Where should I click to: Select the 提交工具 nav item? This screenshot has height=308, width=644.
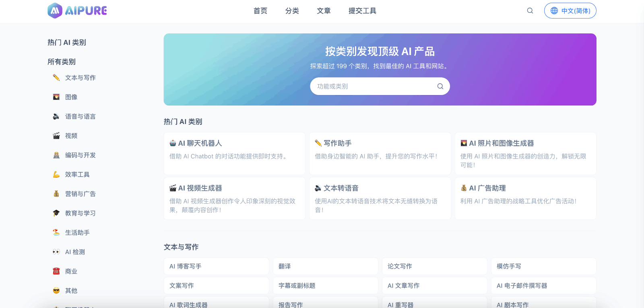point(362,11)
